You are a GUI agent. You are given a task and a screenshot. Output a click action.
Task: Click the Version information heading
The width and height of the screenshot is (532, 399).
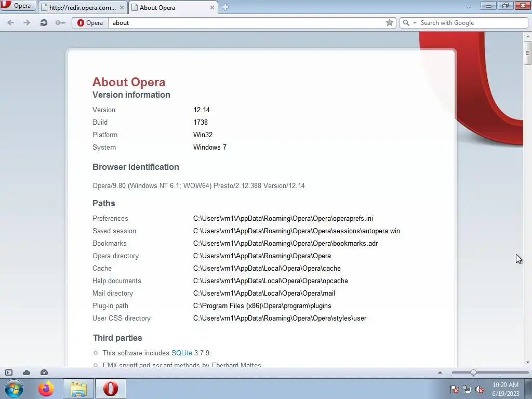point(131,95)
